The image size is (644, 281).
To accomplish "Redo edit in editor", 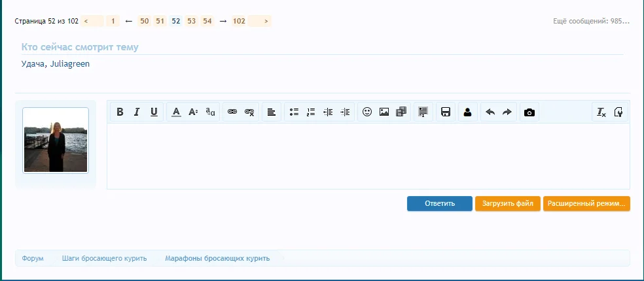I will 507,112.
